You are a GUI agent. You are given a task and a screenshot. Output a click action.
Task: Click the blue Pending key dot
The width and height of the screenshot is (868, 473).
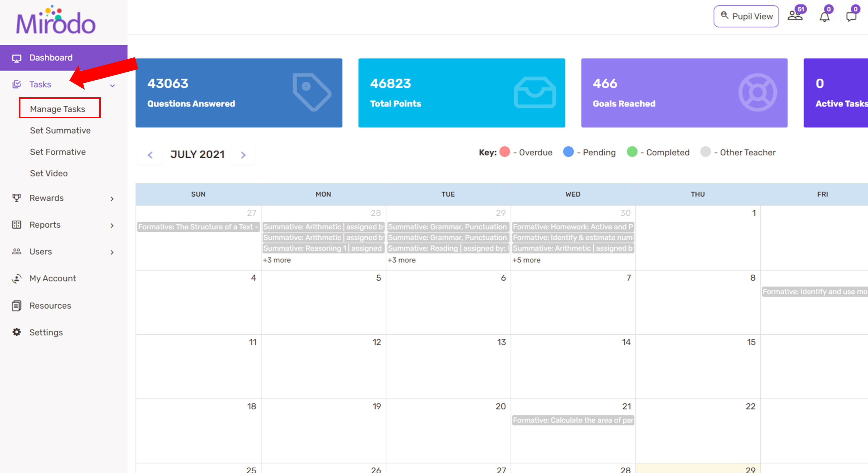pos(568,152)
